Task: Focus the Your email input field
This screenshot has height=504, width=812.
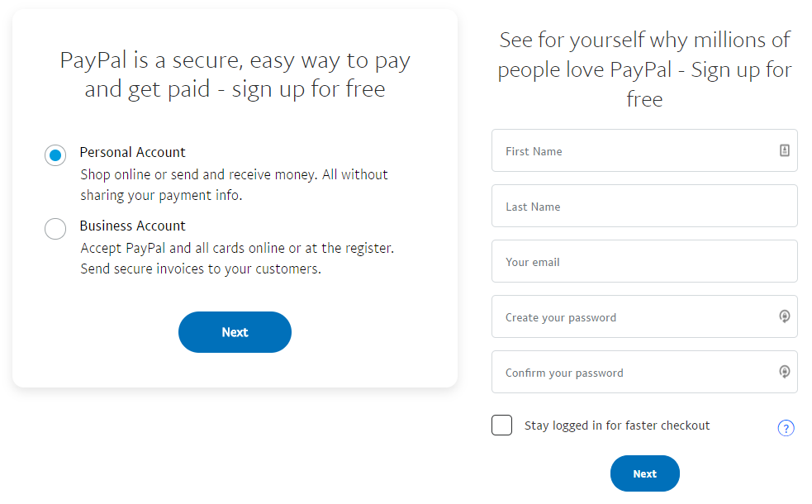Action: point(644,262)
